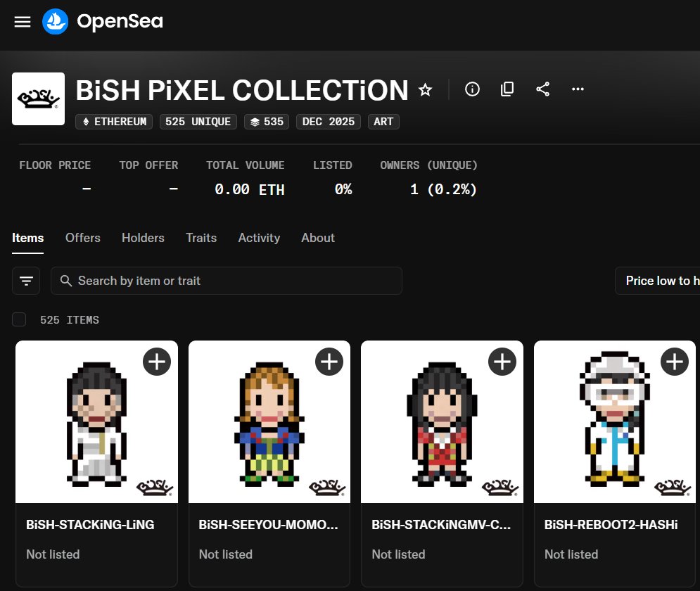Click the TOP OFFER stat label
Screen dimensions: 700x591
point(148,165)
